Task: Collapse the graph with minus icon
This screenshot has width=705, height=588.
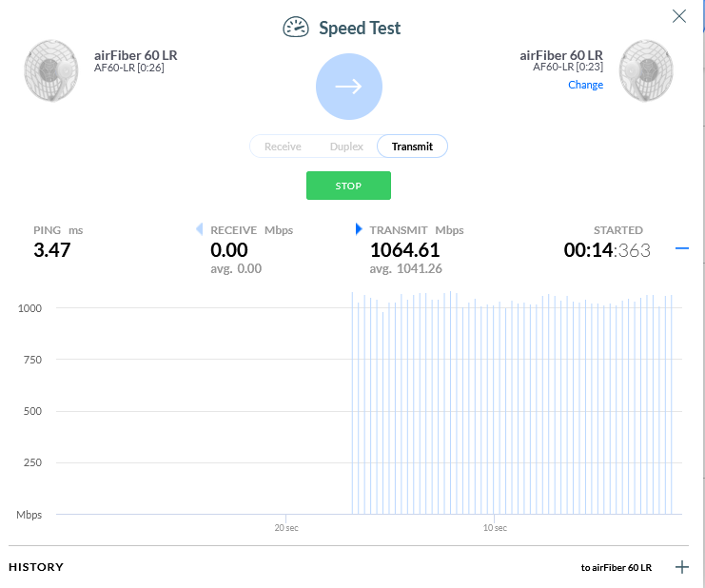Action: [681, 249]
